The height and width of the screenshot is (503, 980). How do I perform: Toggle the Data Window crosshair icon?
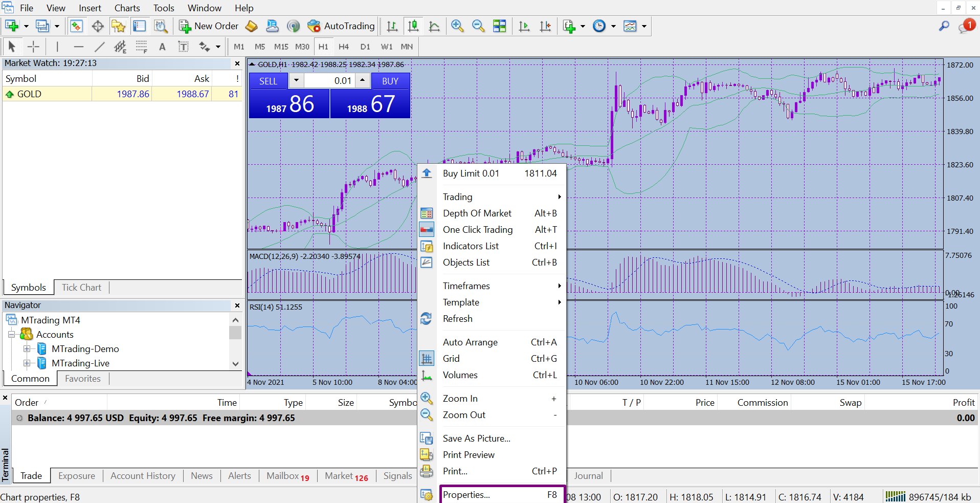point(98,26)
